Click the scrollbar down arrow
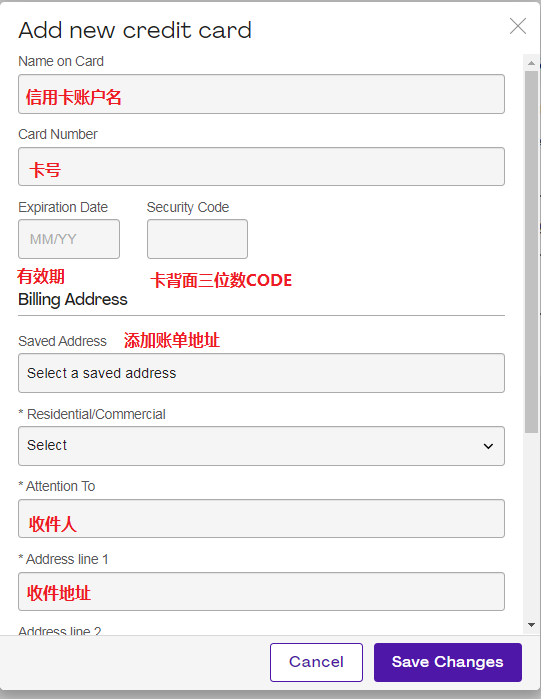 531,625
